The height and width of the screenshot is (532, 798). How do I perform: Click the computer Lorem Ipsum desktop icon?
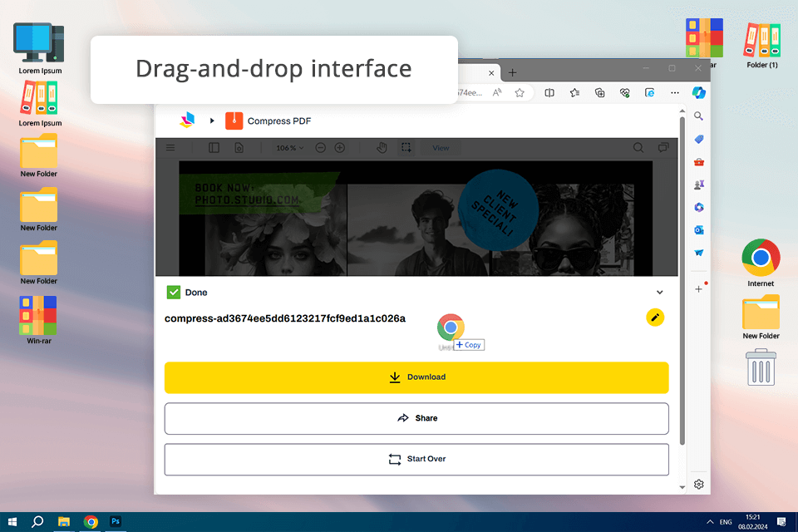coord(40,48)
